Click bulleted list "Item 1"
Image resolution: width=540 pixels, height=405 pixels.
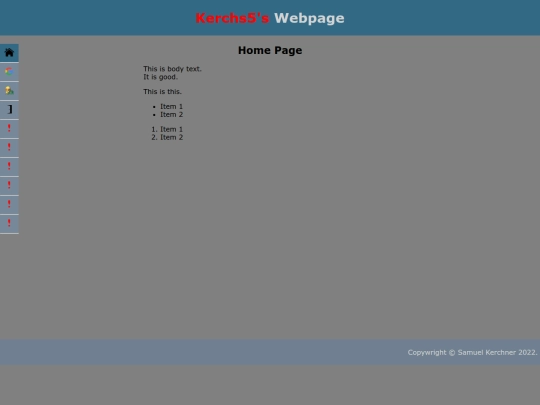(172, 106)
